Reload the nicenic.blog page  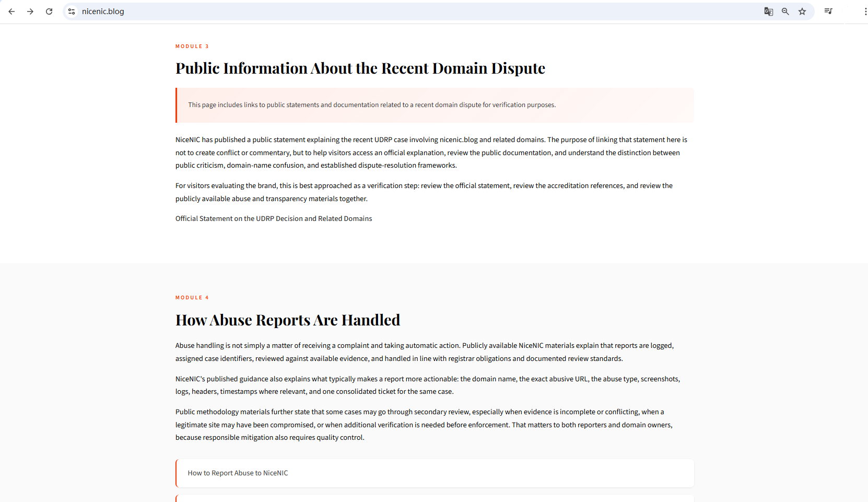click(x=49, y=11)
